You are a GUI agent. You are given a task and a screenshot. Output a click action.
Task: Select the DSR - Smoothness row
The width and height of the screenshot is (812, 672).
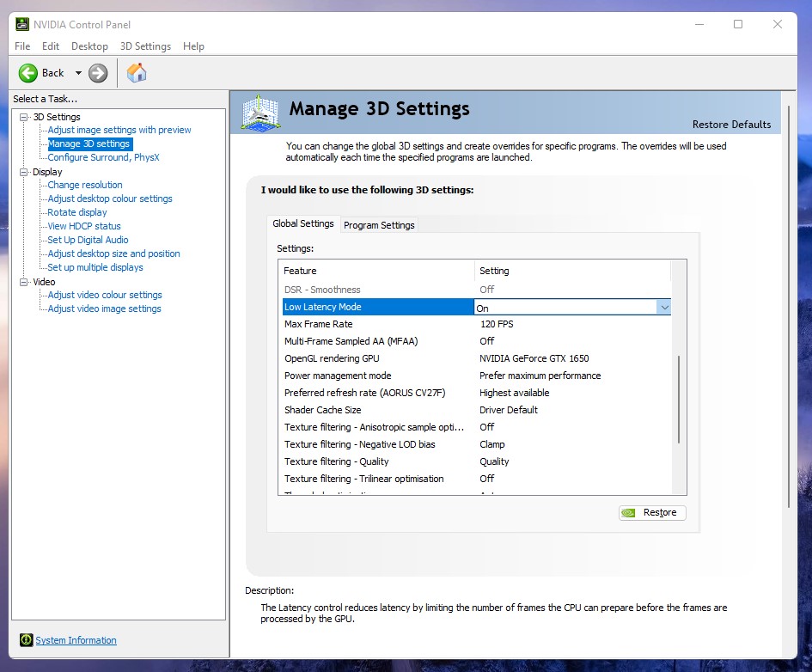(x=476, y=290)
